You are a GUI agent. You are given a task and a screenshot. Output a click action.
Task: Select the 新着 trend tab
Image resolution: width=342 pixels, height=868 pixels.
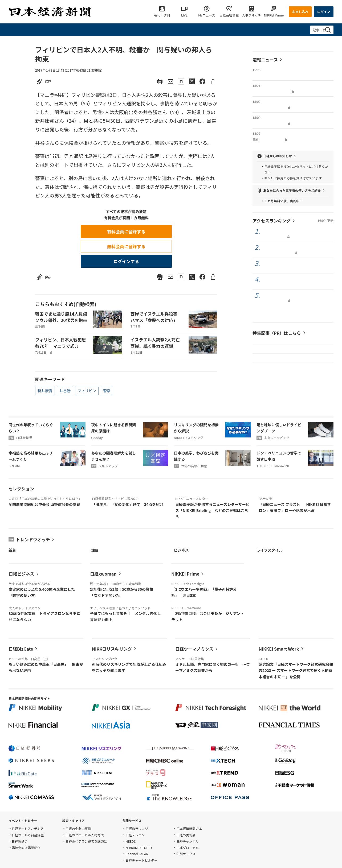click(x=12, y=550)
